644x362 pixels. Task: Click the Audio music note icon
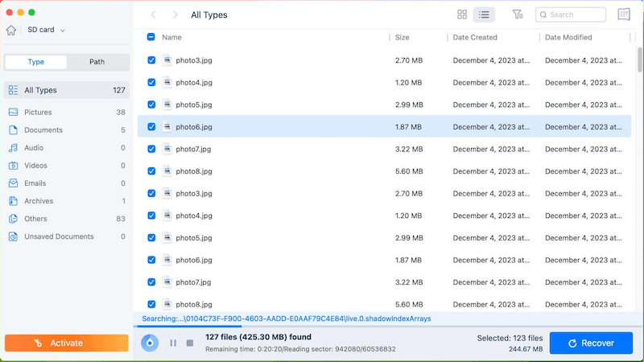pos(13,148)
